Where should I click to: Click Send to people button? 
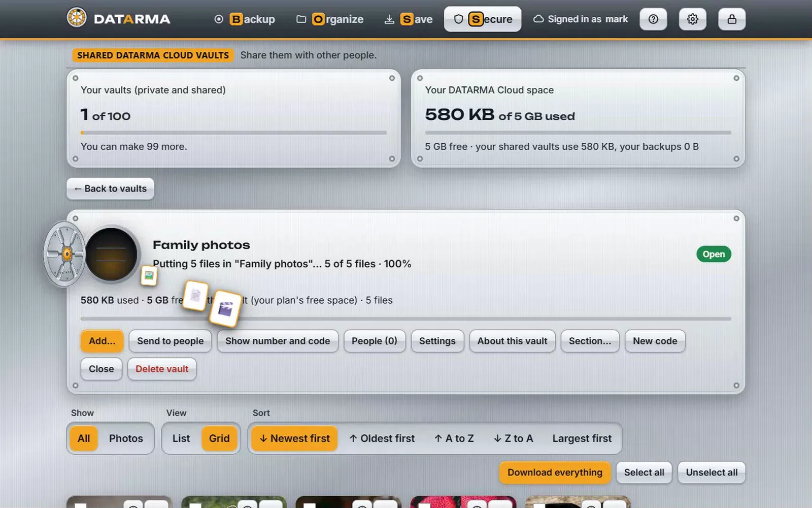171,341
